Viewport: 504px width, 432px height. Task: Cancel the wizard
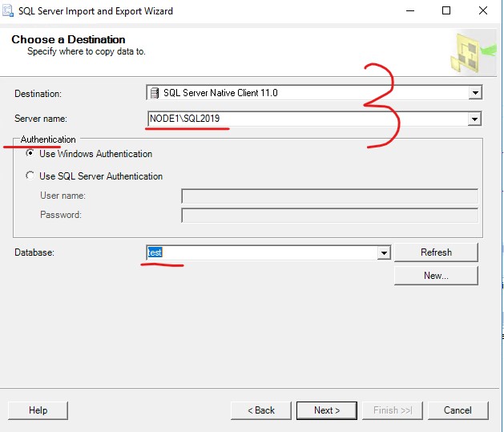[458, 410]
